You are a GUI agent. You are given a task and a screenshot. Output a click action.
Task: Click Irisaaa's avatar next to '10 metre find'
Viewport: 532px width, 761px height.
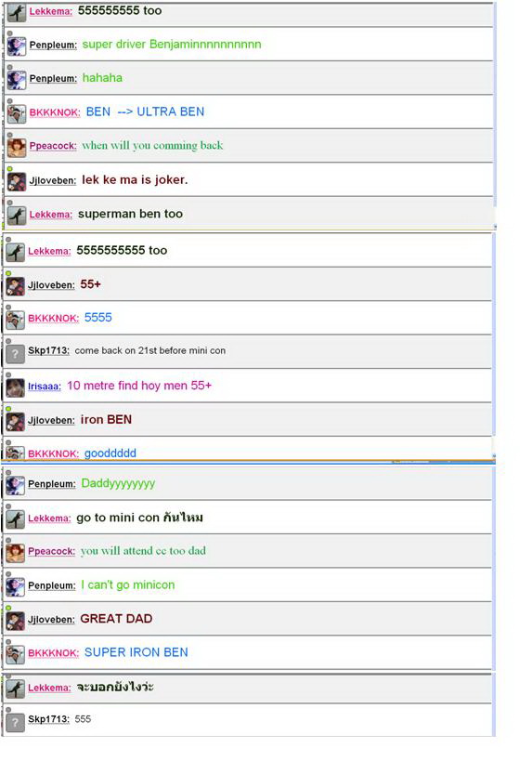pyautogui.click(x=15, y=387)
